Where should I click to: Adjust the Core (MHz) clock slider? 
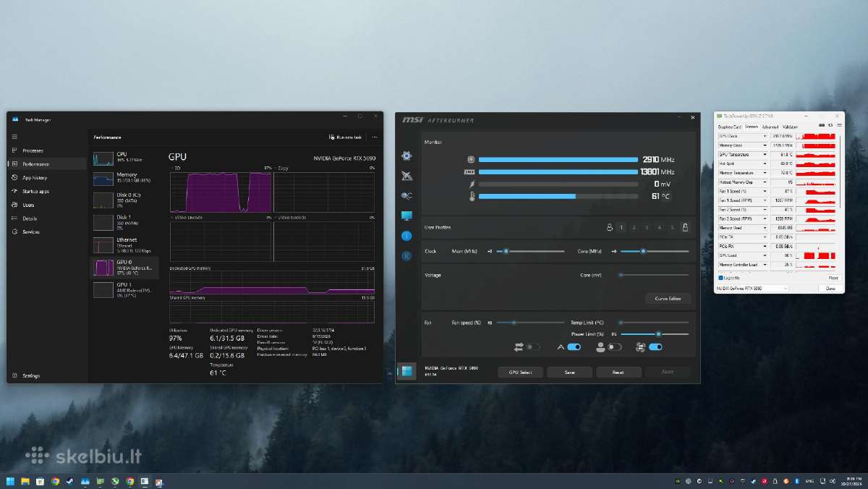[655, 251]
